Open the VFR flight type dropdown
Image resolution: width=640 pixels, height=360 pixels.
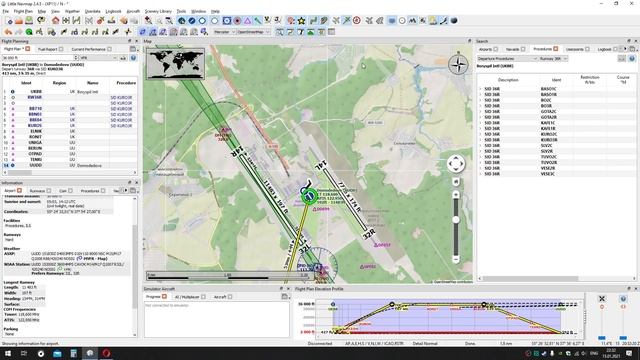[99, 58]
